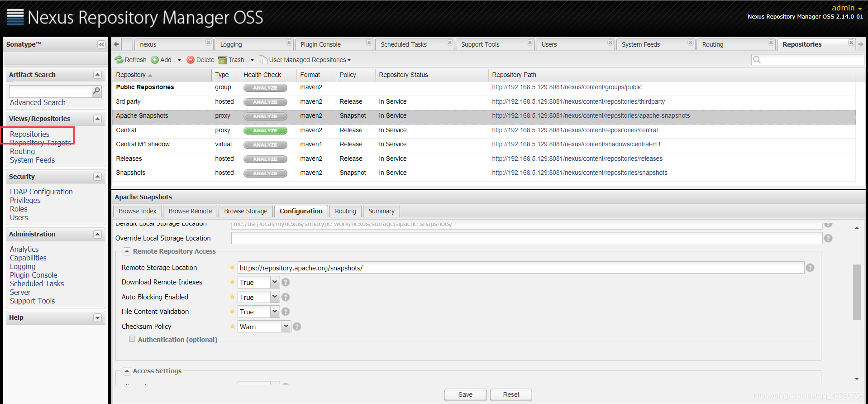Open Capabilities in Administration
Screen dimensions: 868x404
28,258
